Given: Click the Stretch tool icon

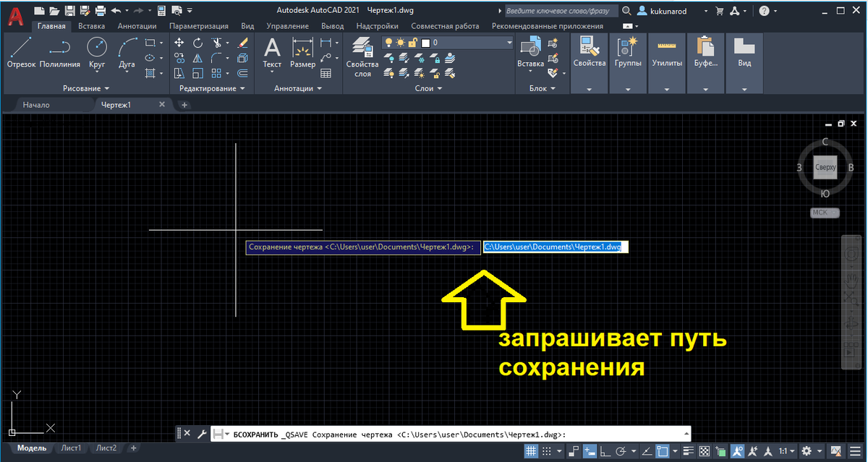Looking at the screenshot, I should 179,73.
